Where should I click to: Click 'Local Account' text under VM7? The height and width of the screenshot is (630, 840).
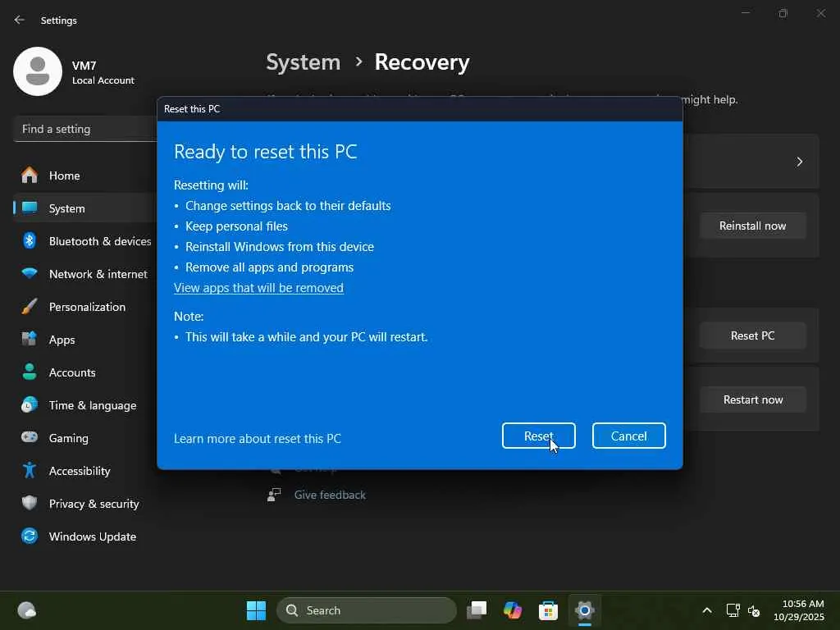pos(103,80)
